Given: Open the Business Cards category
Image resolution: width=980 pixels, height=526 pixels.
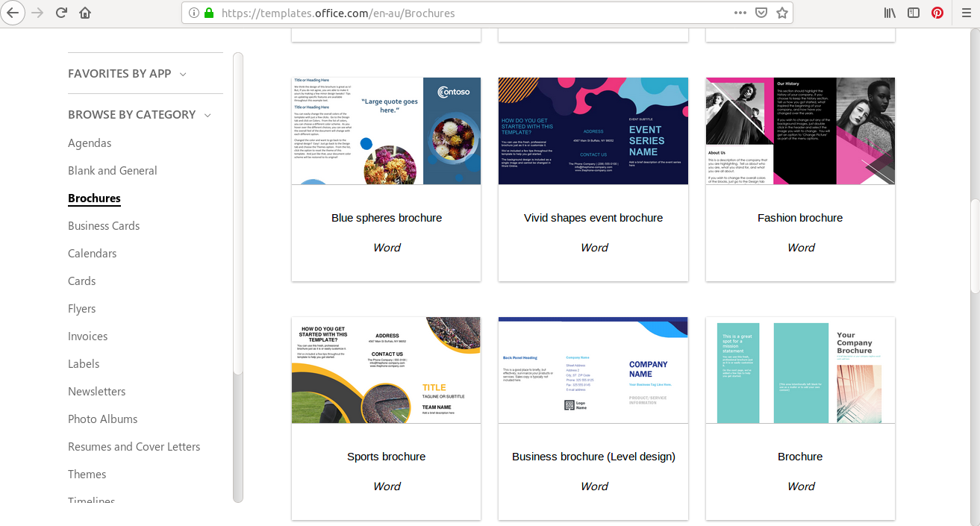Looking at the screenshot, I should pos(104,226).
